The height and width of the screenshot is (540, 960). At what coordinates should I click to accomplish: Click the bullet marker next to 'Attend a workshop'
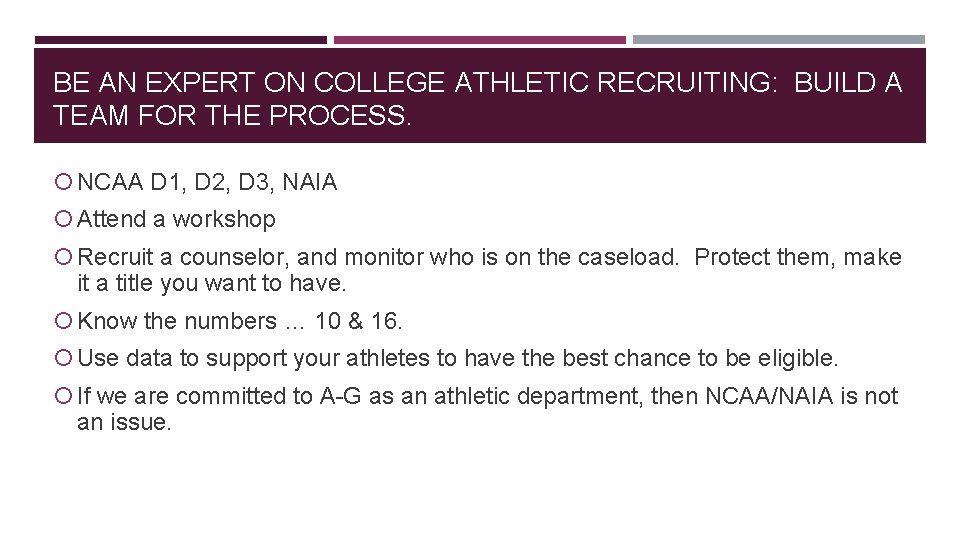pos(64,219)
